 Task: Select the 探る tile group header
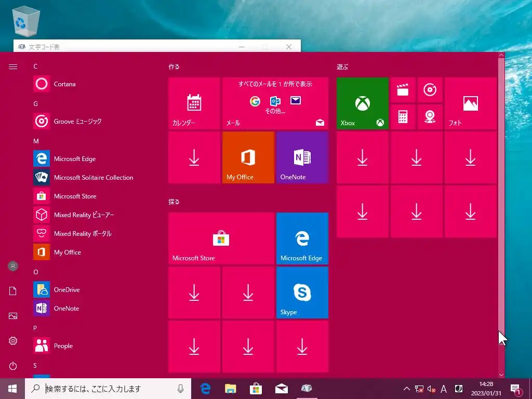click(x=174, y=202)
